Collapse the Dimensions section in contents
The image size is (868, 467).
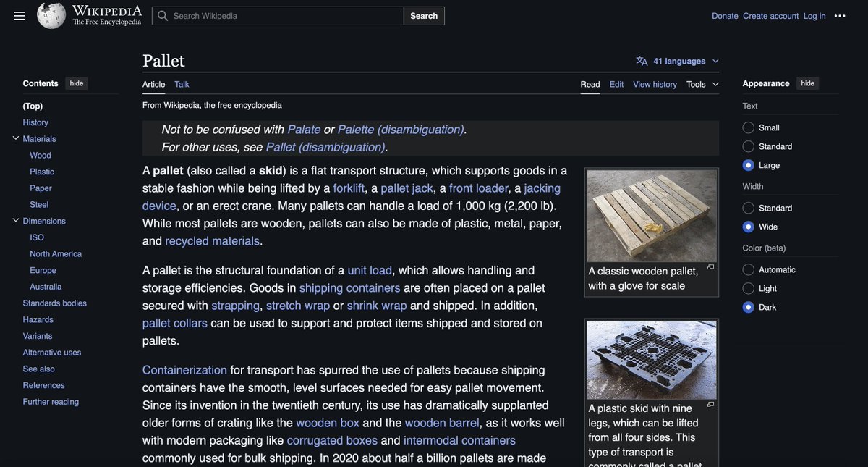(15, 220)
